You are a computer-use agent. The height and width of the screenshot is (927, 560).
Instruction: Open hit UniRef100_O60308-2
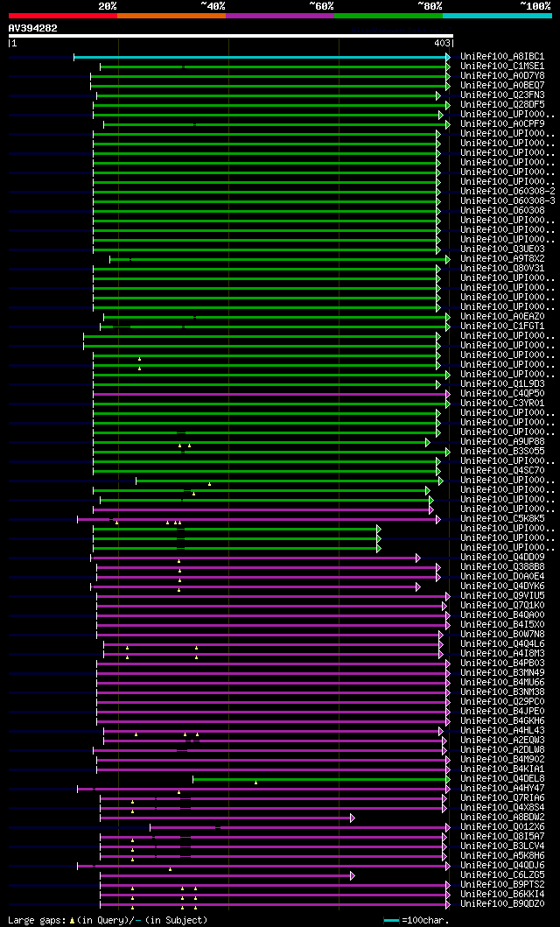[x=508, y=192]
